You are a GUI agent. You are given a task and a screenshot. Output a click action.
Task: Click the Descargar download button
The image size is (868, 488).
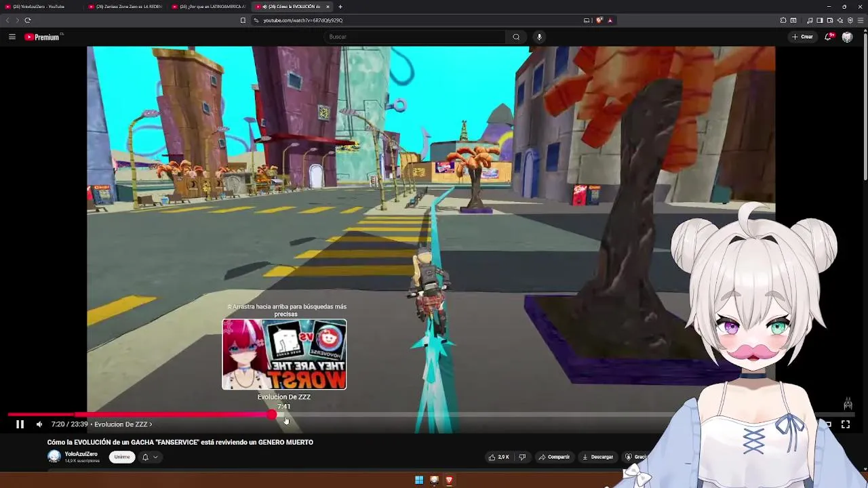[597, 457]
